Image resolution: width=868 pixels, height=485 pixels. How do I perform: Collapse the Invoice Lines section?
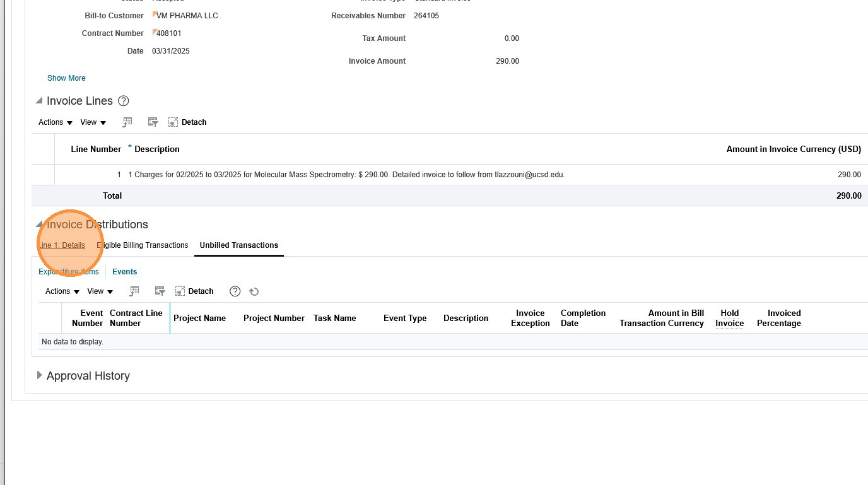[x=39, y=101]
